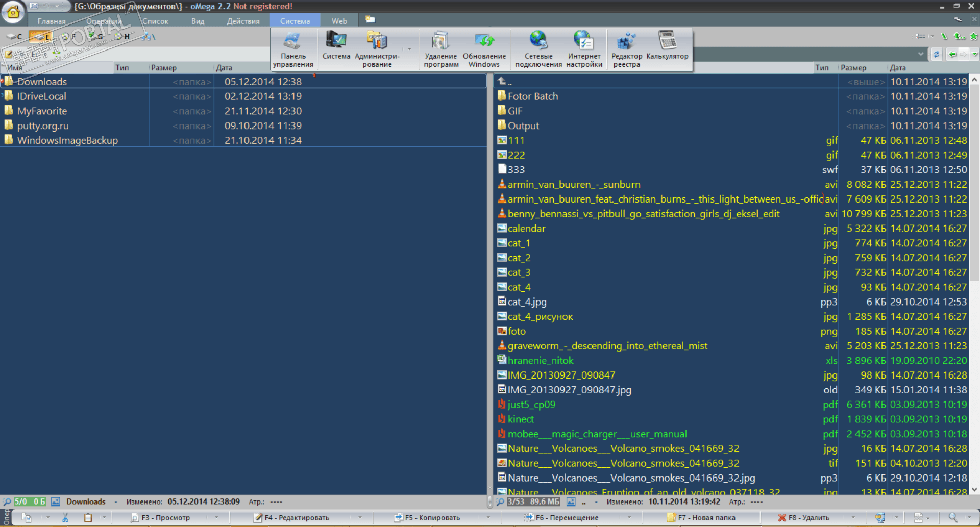
Task: Open the Главная ribbon tab
Action: (x=52, y=21)
